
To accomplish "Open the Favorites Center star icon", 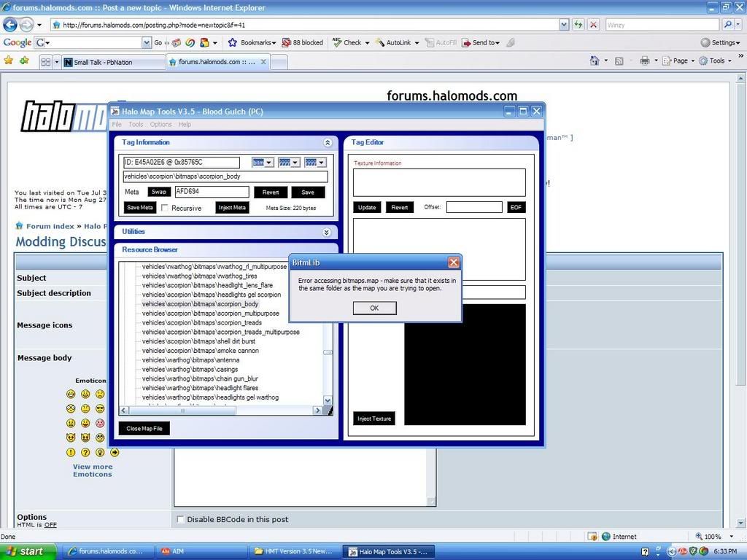I will tap(9, 61).
